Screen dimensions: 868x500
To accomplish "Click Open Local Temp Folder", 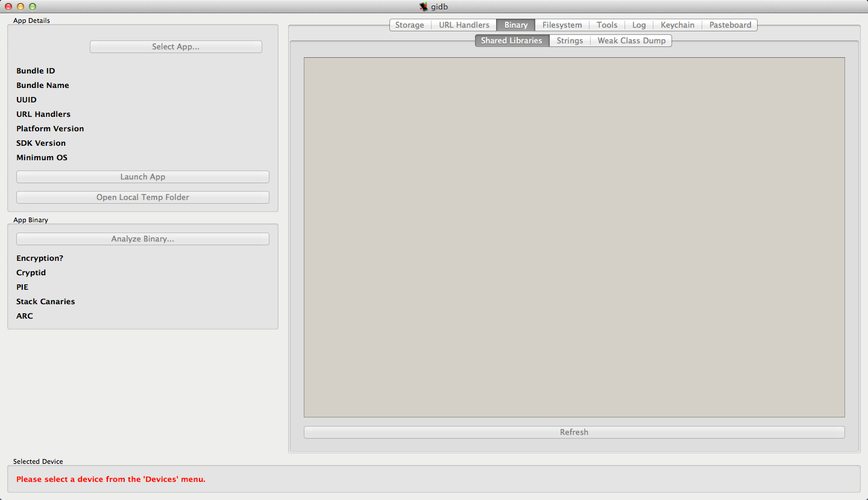I will pos(142,197).
